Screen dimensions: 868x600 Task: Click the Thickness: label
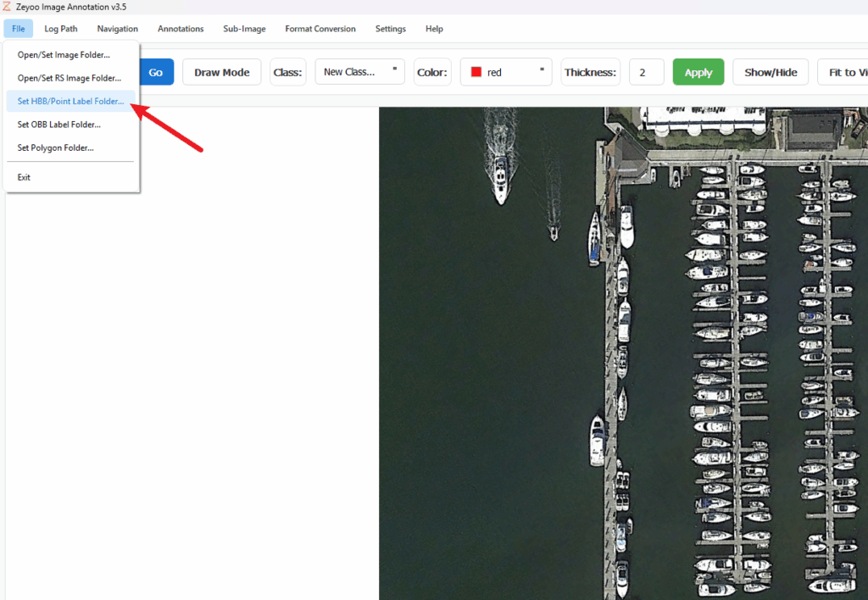tap(590, 72)
